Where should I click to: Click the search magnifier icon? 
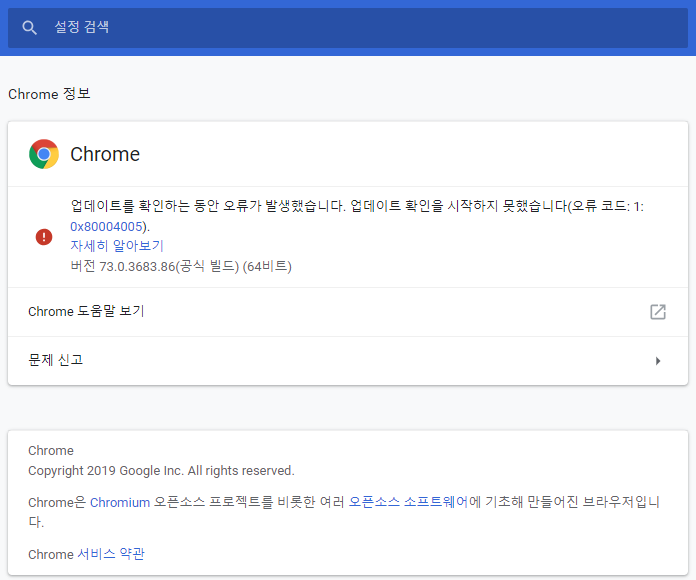click(x=29, y=28)
